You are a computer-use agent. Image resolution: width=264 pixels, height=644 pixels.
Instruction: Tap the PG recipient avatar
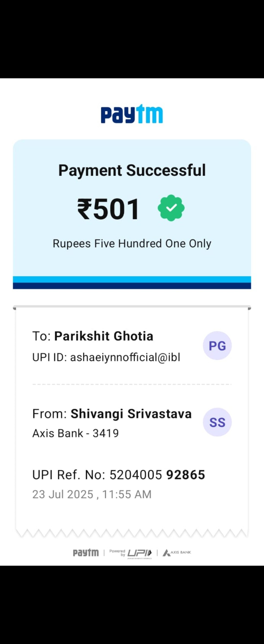[217, 345]
